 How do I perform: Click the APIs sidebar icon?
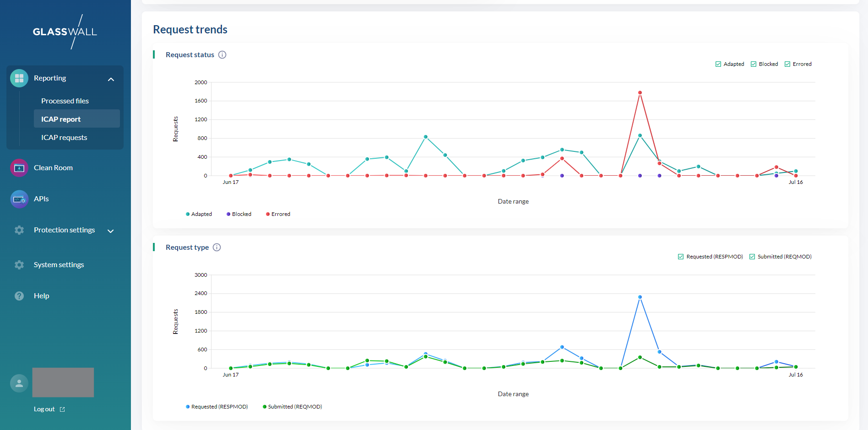(19, 199)
